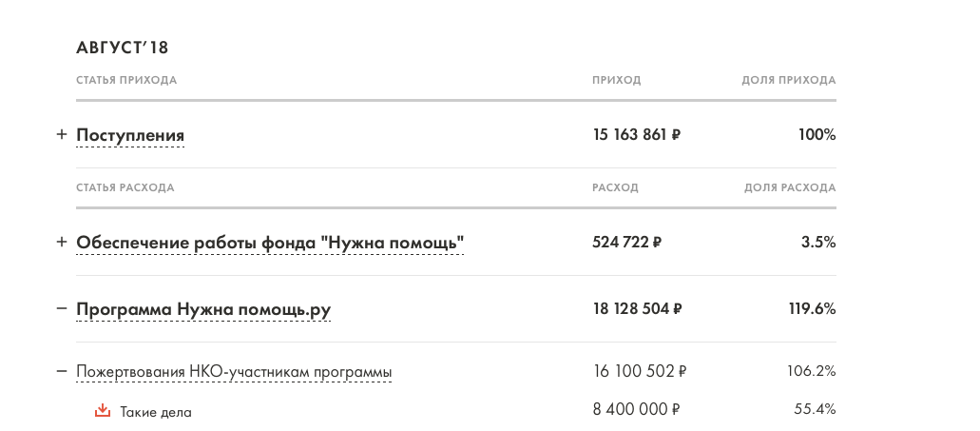Click the 8 400 000 ₽ amount

635,410
